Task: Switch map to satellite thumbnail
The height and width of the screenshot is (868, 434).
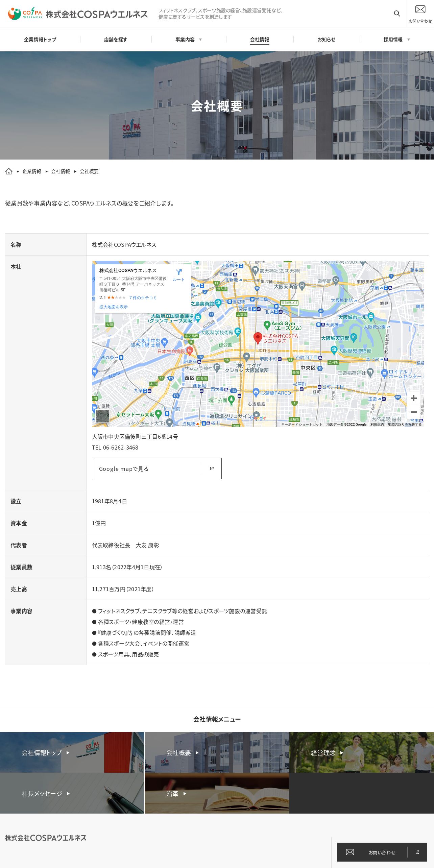Action: coord(102,416)
